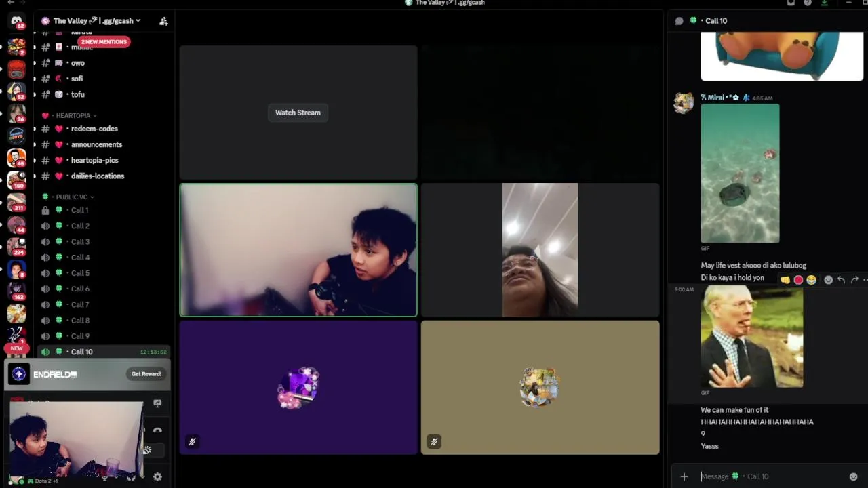The height and width of the screenshot is (488, 868).
Task: Click the 2 NEW MENTIONS pill
Action: click(x=102, y=41)
